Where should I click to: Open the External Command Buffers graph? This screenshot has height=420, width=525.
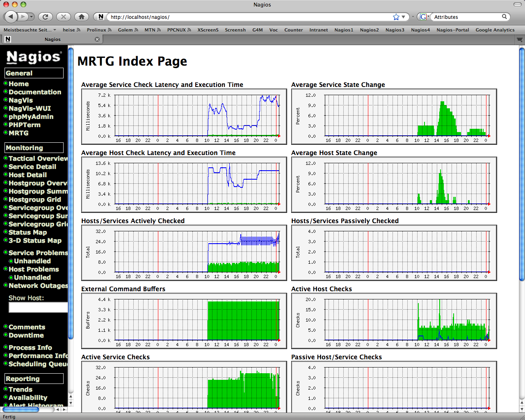tap(184, 321)
